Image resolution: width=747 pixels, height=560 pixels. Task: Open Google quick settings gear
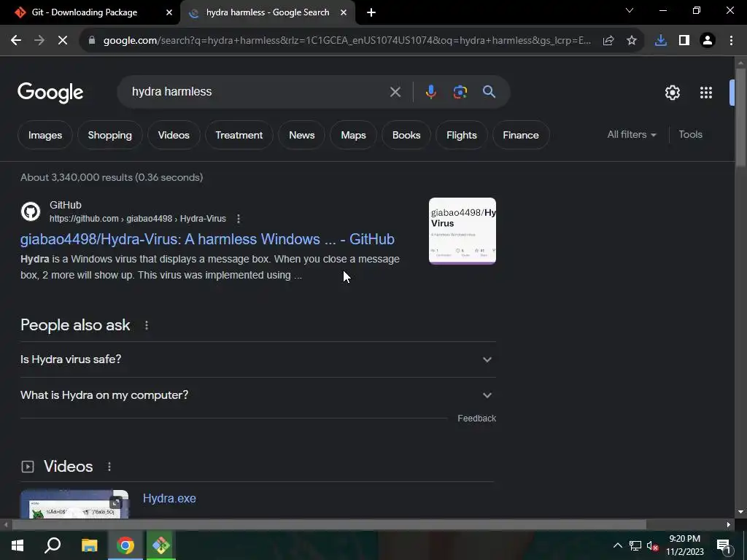[x=672, y=93]
